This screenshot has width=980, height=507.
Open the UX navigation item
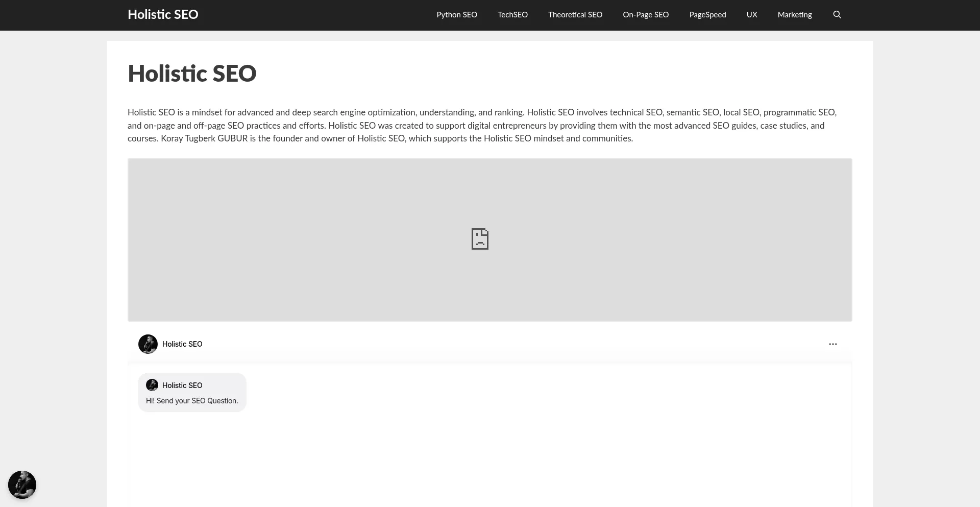pos(752,15)
